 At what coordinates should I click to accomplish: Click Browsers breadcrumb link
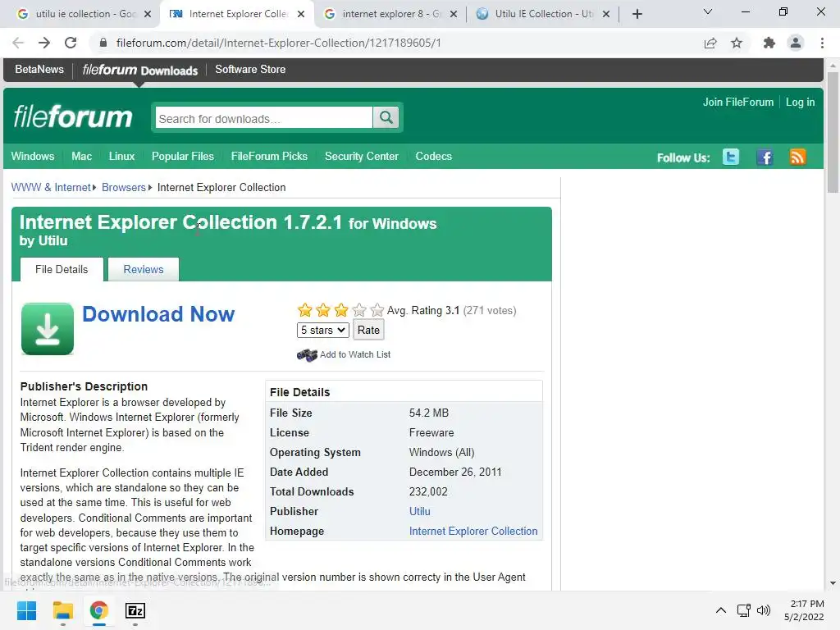point(124,188)
